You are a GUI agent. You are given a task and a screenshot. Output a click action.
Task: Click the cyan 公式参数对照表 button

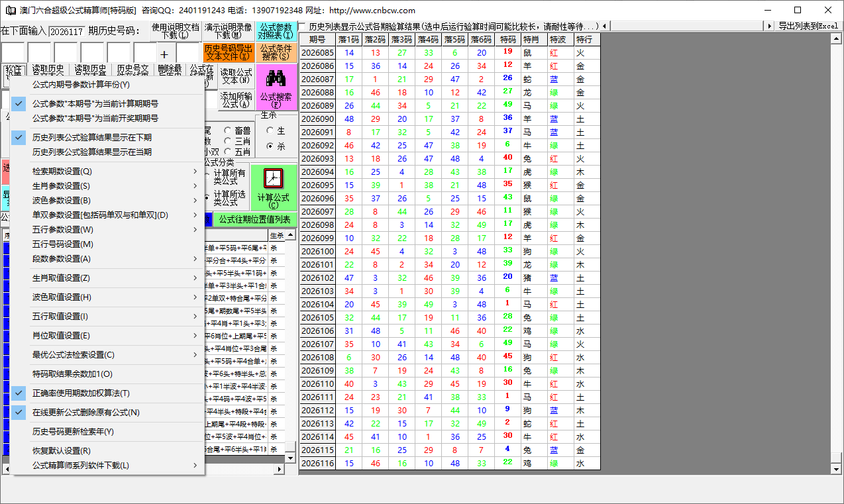click(x=276, y=30)
